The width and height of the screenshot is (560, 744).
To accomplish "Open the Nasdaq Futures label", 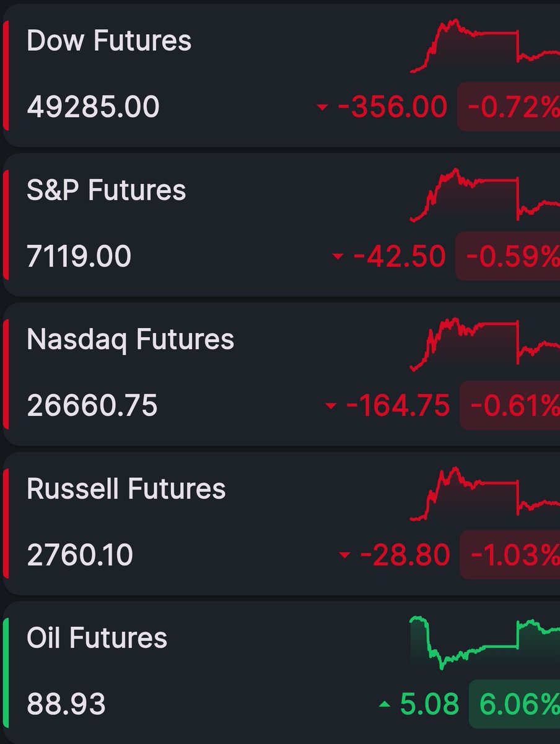I will [x=130, y=339].
